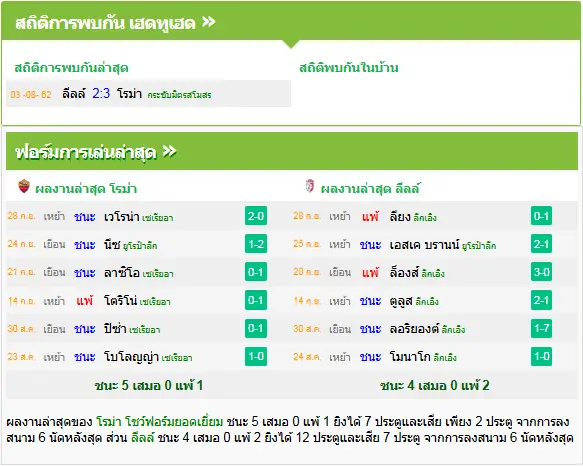Click green ลีลล์ link in summary paragraph
This screenshot has height=466, width=583.
[142, 437]
